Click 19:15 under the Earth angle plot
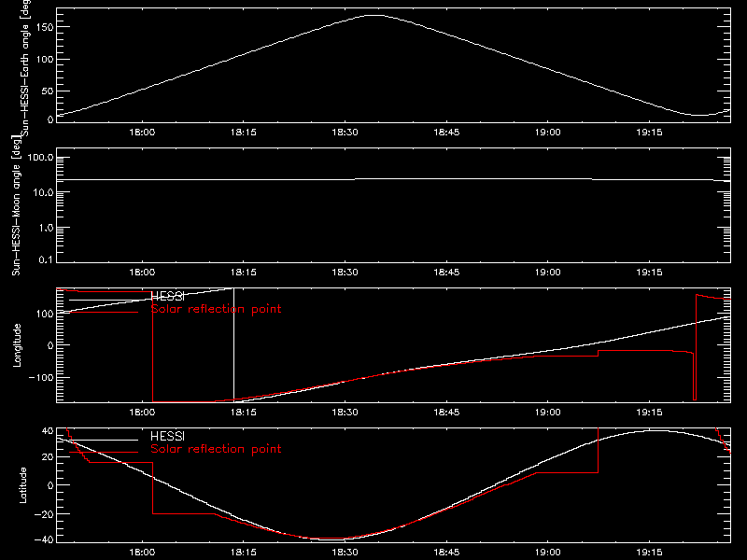The height and width of the screenshot is (560, 747). [x=649, y=132]
